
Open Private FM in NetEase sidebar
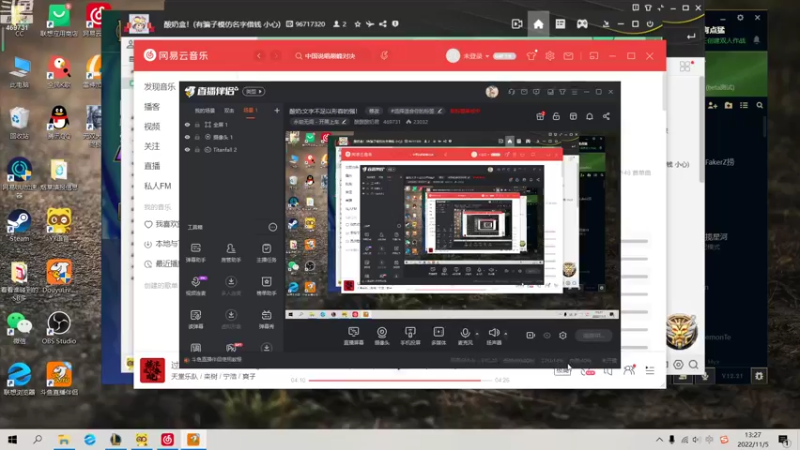[x=157, y=186]
